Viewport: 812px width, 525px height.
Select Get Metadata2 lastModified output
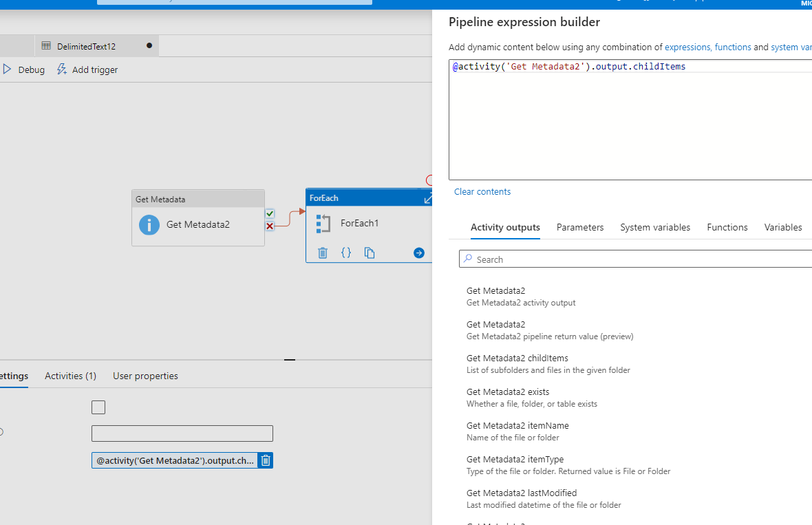544,499
